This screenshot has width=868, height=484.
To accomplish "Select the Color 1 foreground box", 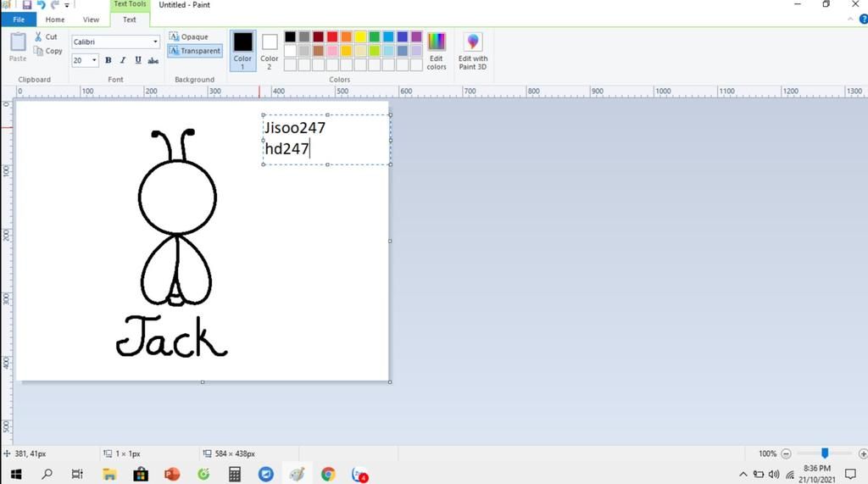I will 242,50.
